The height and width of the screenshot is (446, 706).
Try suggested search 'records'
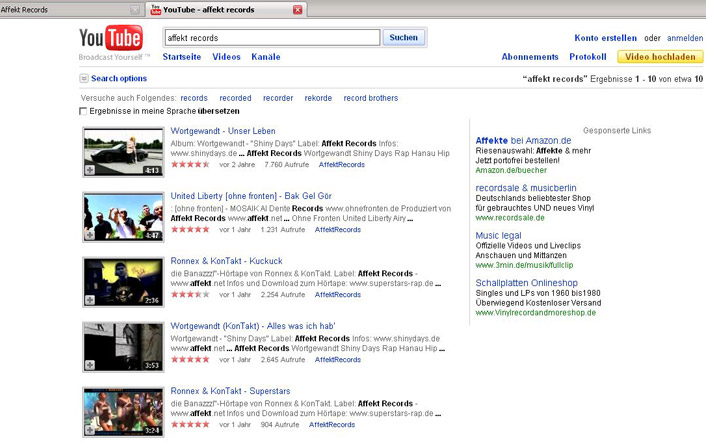(194, 98)
